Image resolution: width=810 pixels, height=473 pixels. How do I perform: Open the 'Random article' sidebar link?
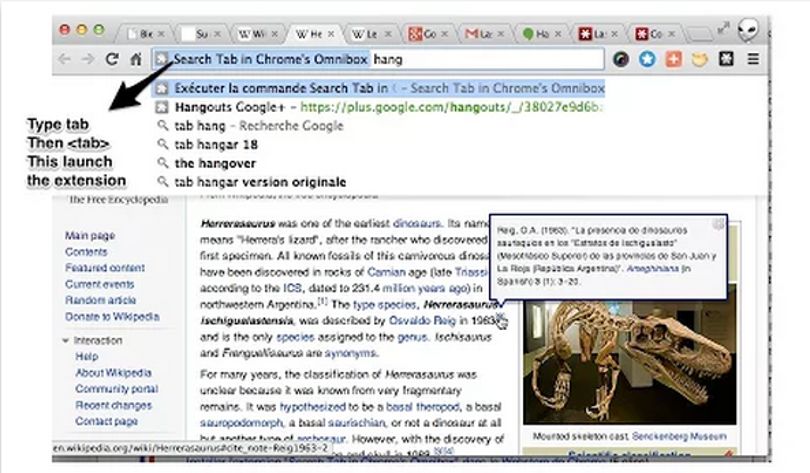click(100, 301)
